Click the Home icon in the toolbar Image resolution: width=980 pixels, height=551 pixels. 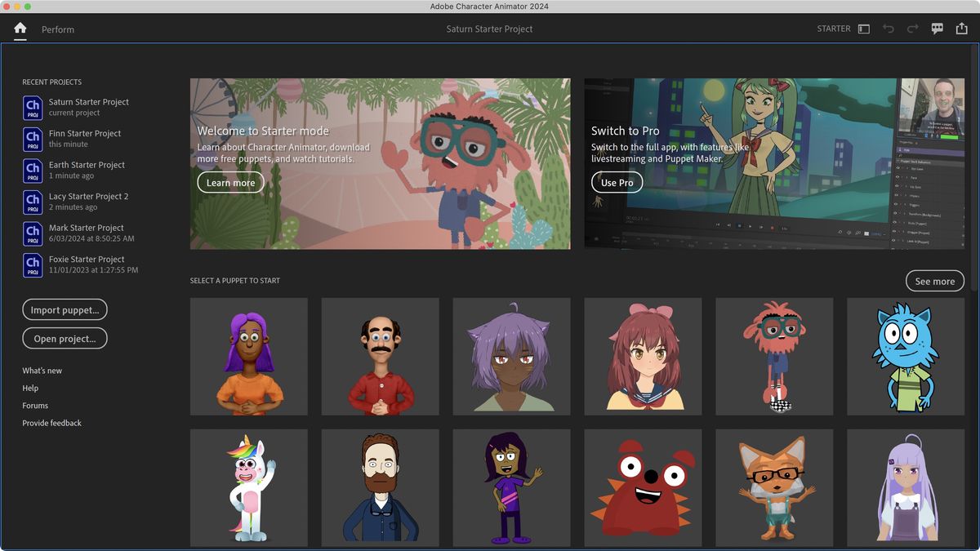coord(19,29)
